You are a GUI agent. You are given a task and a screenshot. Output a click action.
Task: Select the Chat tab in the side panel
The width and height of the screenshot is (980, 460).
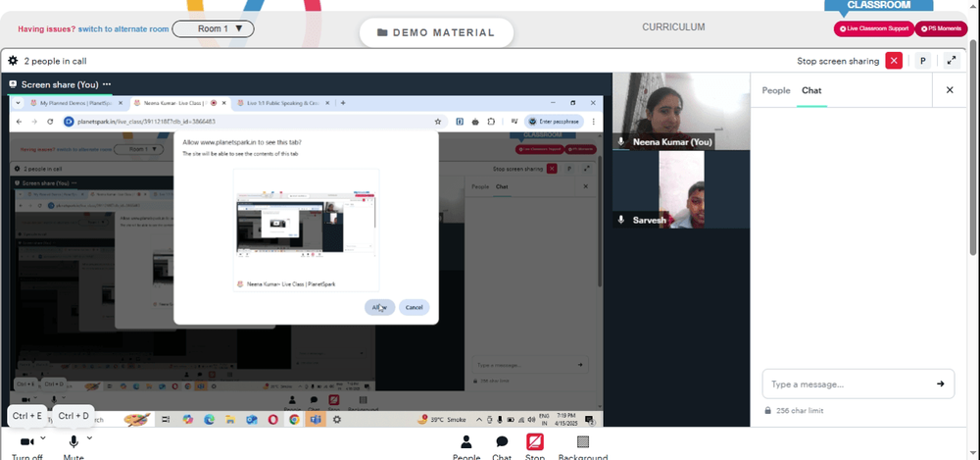(811, 90)
